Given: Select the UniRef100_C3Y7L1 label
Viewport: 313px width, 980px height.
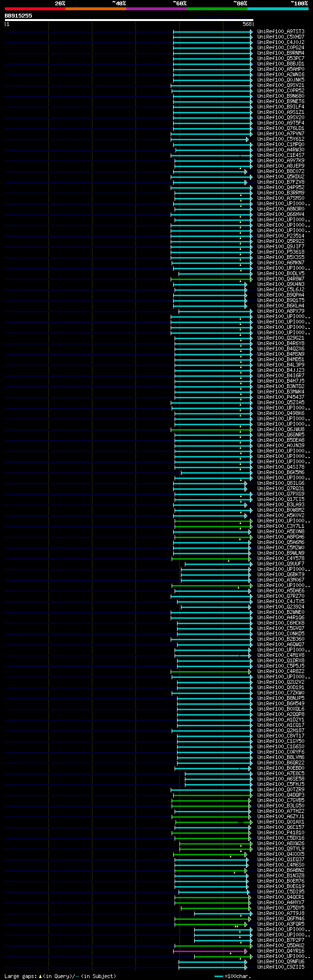Looking at the screenshot, I should [x=281, y=526].
